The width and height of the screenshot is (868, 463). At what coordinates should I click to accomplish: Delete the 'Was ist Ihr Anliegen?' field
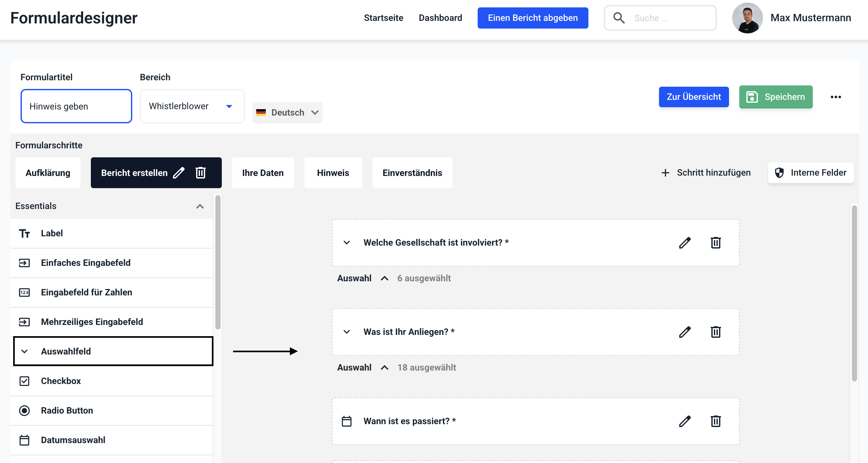click(x=715, y=332)
